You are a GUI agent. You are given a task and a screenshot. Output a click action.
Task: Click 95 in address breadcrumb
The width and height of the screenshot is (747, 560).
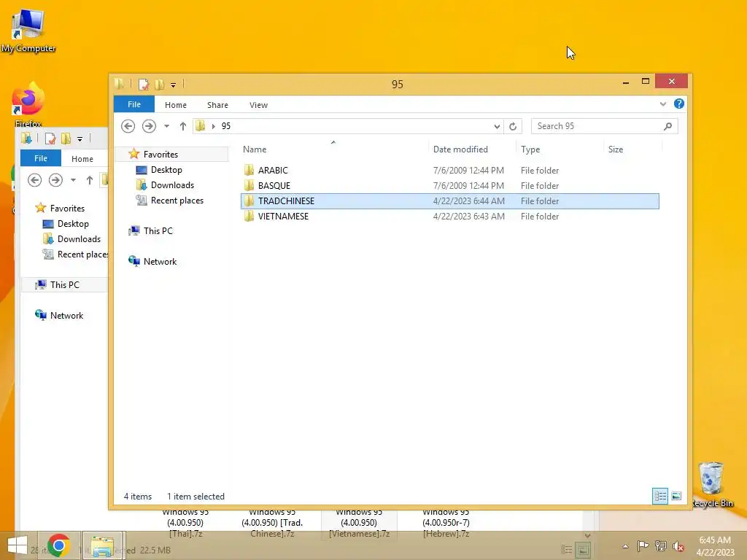pos(226,126)
